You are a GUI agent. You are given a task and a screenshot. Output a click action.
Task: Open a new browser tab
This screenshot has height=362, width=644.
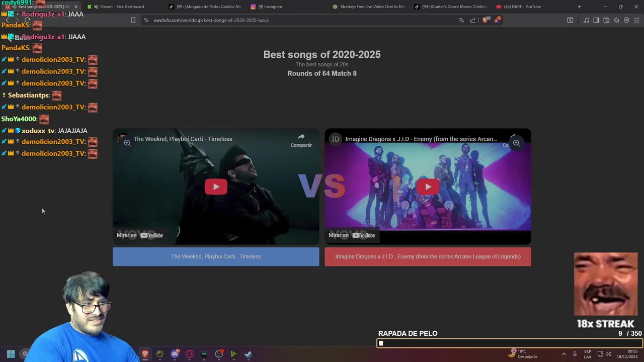click(579, 7)
